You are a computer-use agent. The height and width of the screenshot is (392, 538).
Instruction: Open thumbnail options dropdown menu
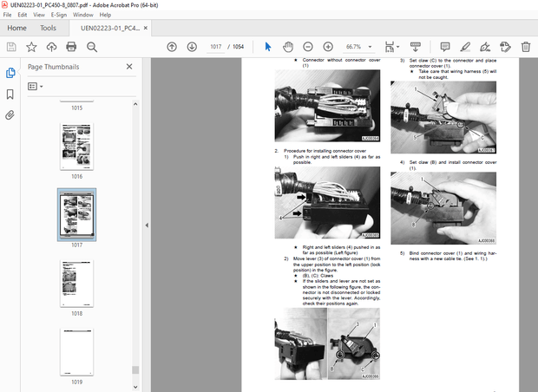coord(36,87)
